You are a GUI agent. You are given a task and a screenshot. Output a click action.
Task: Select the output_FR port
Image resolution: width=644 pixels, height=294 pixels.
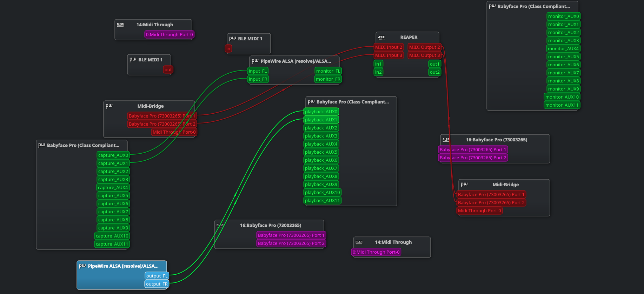tap(157, 284)
